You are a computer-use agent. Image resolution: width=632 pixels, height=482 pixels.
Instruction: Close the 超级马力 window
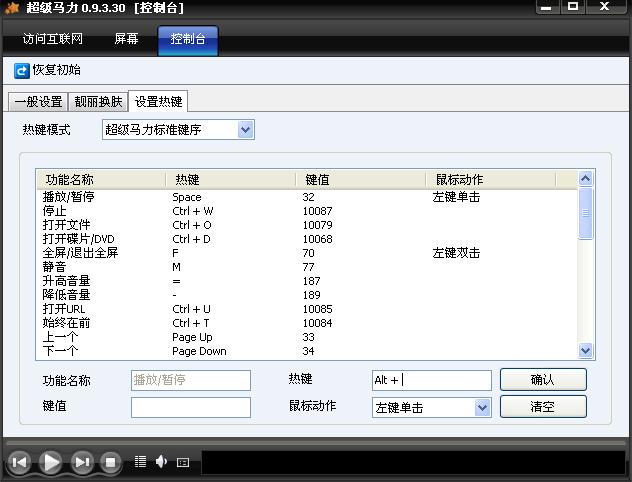[604, 6]
